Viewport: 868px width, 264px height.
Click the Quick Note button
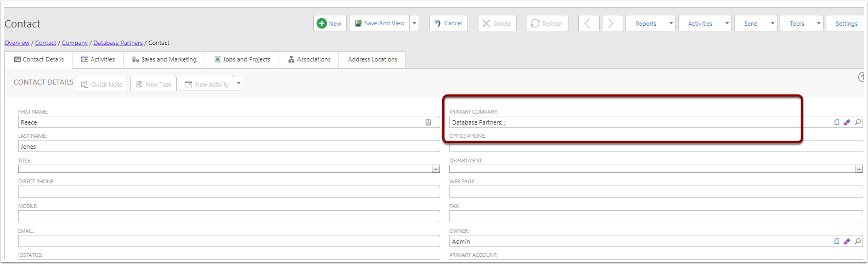[x=102, y=84]
